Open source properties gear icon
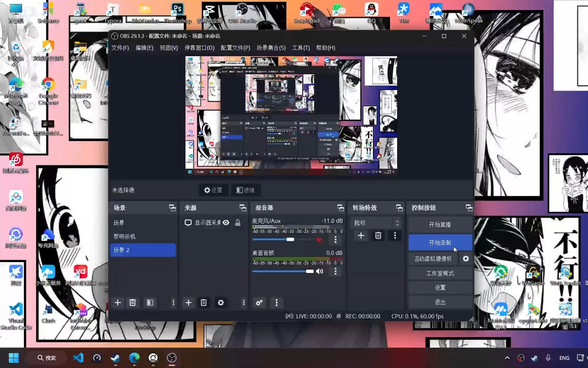Viewport: 588px width, 368px height. tap(221, 303)
